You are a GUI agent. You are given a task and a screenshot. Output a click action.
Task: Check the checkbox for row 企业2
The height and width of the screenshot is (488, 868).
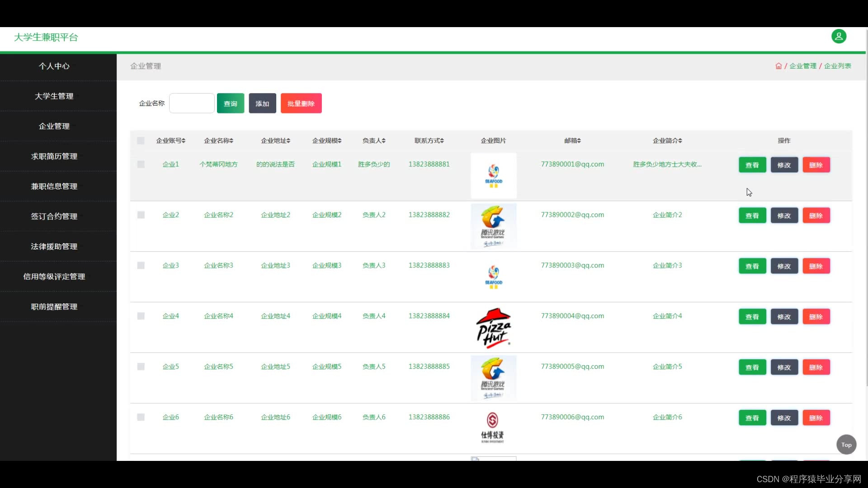click(x=141, y=215)
